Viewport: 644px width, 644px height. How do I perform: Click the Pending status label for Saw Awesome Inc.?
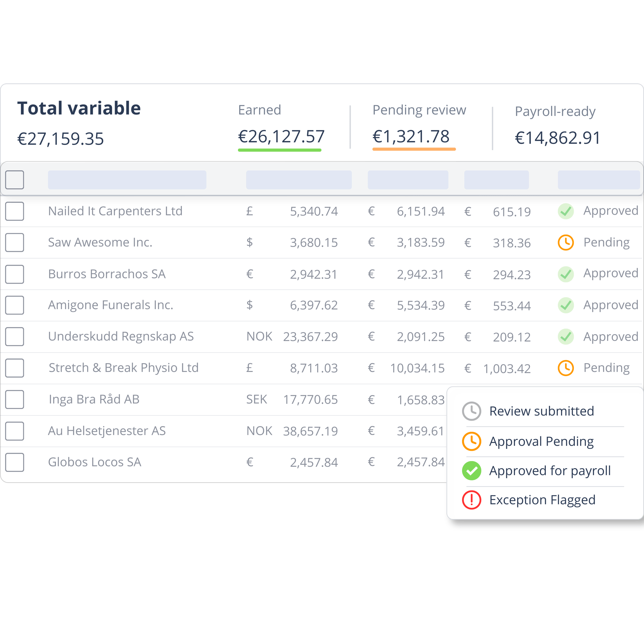tap(607, 242)
